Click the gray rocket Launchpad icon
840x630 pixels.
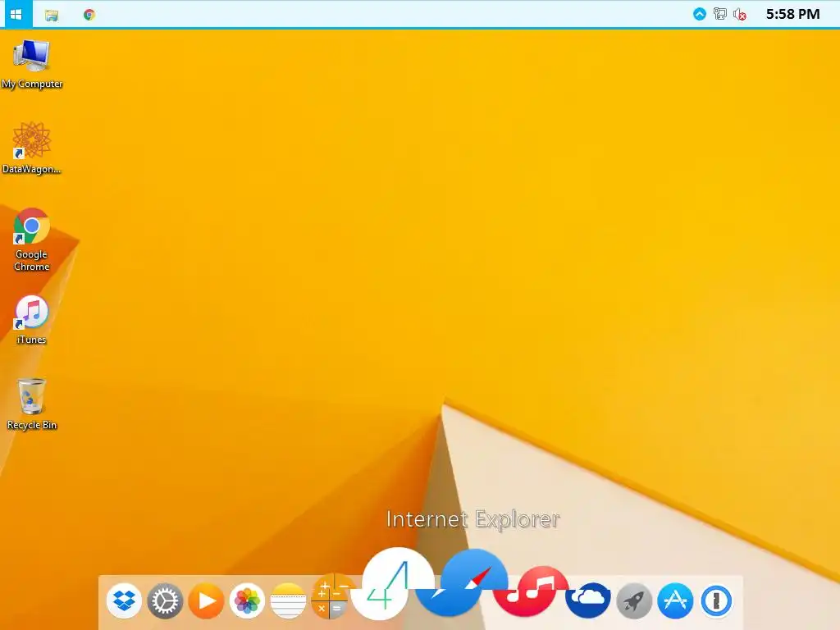coord(634,600)
